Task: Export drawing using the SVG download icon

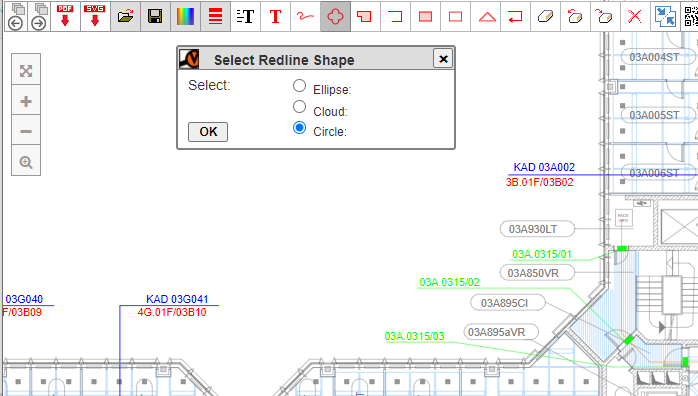Action: pos(95,16)
